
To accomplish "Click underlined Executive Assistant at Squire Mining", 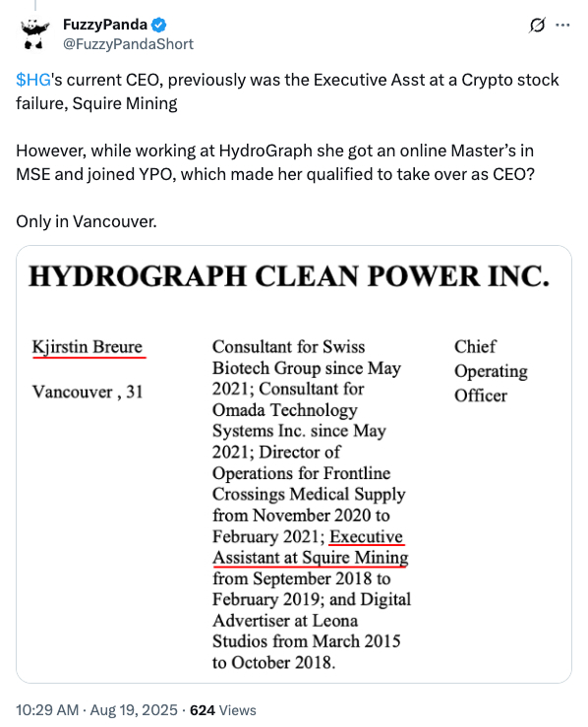I will [311, 547].
